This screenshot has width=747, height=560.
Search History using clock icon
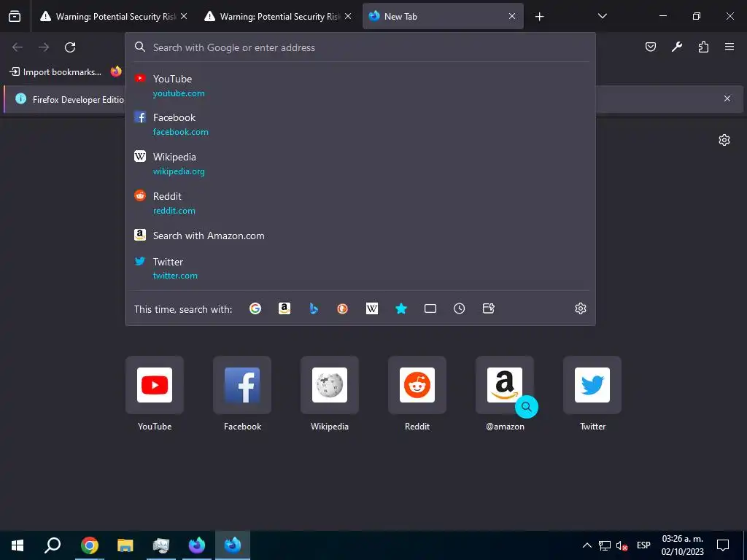click(x=460, y=308)
